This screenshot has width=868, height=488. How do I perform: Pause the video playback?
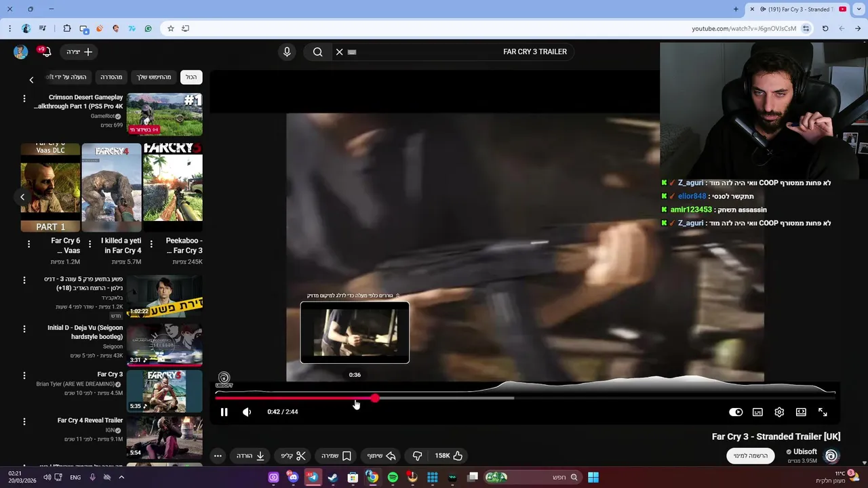tap(224, 412)
